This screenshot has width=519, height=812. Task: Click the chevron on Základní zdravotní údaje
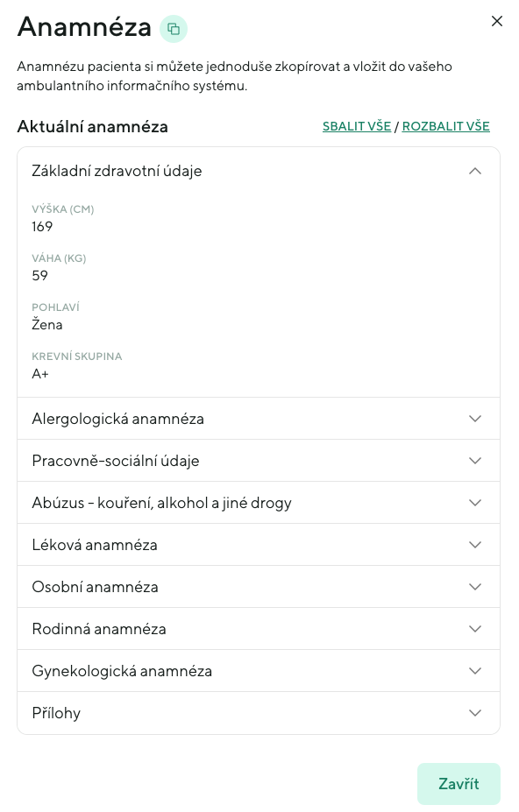tap(474, 171)
